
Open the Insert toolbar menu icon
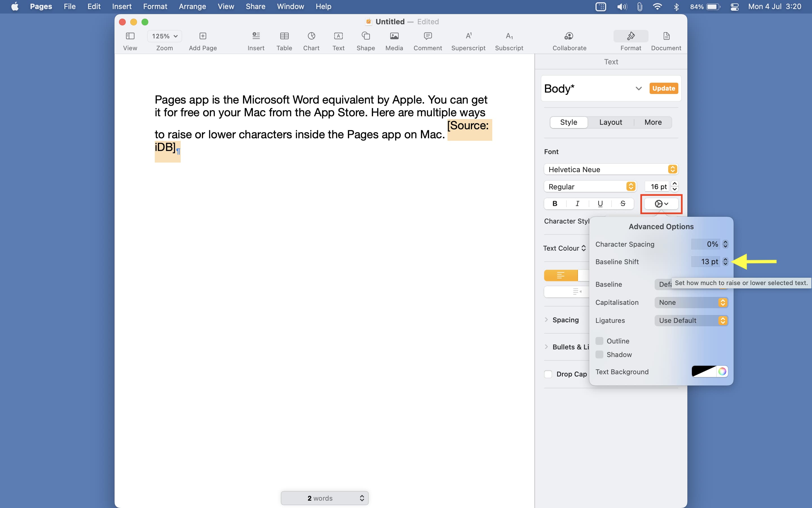[x=256, y=36]
